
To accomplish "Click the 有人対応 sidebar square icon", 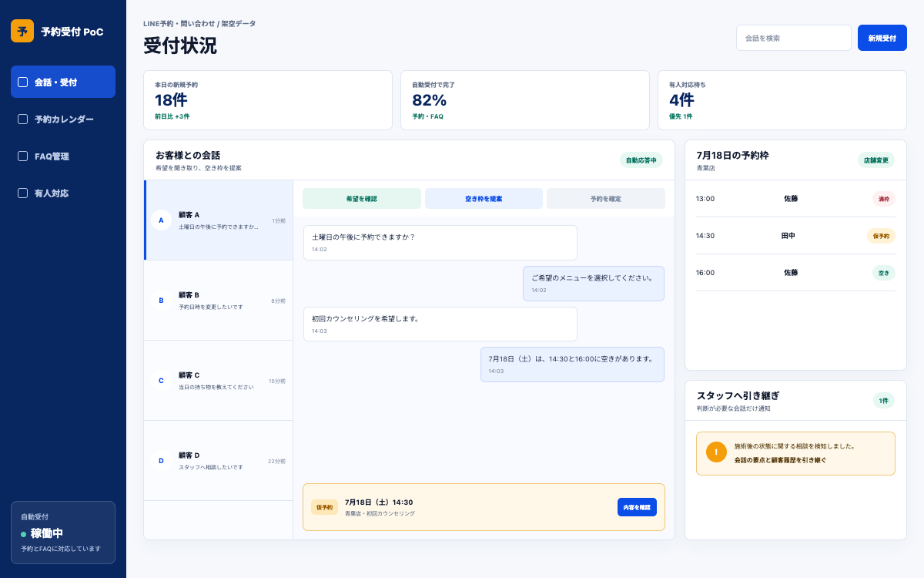I will coord(22,193).
